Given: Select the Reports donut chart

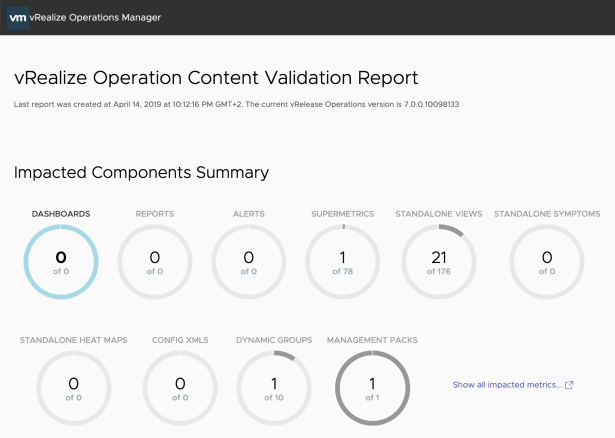Looking at the screenshot, I should click(x=155, y=262).
